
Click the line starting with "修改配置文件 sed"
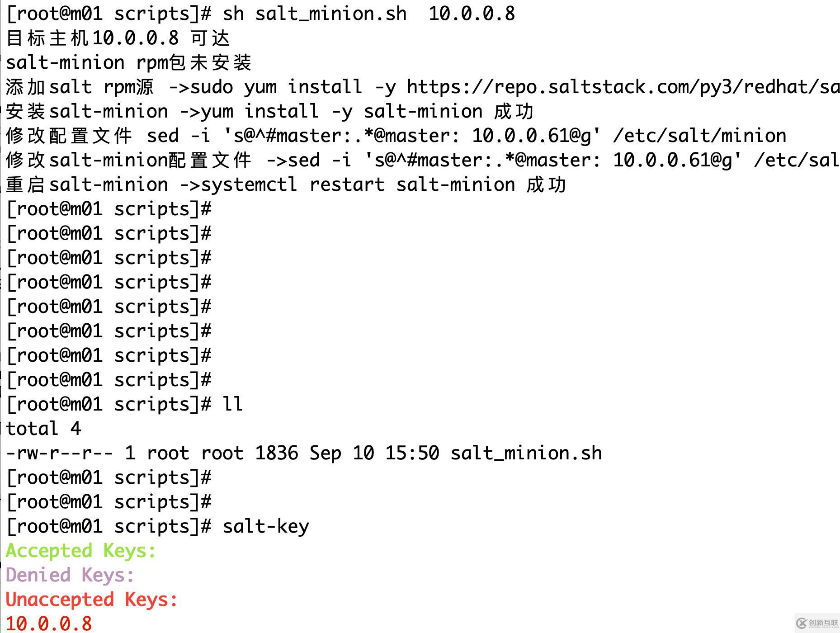click(x=396, y=136)
